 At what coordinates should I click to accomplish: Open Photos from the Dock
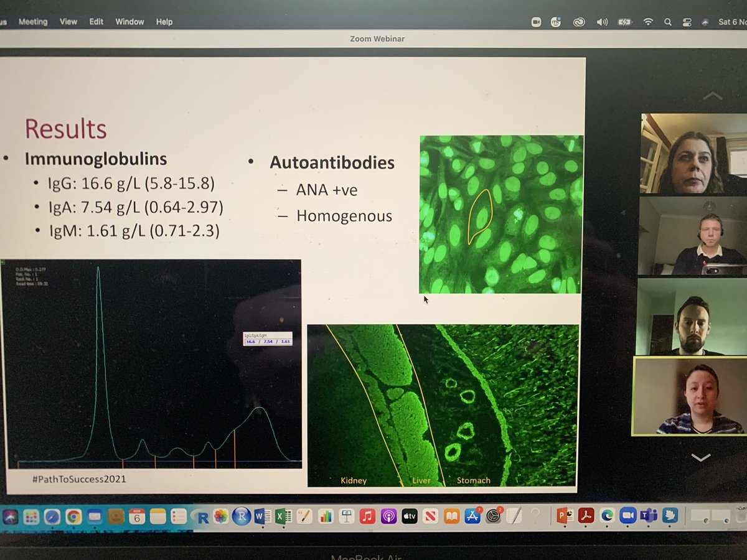[x=221, y=516]
